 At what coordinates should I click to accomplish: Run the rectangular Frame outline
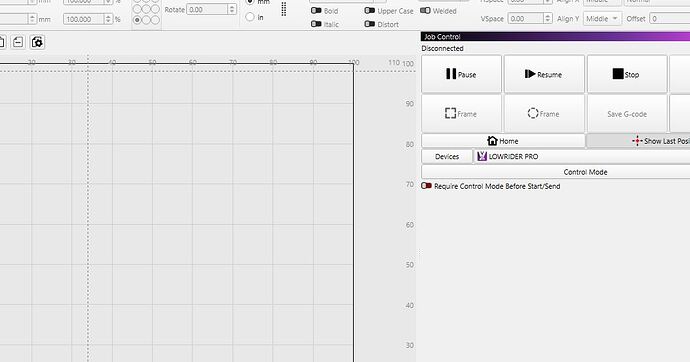point(461,113)
